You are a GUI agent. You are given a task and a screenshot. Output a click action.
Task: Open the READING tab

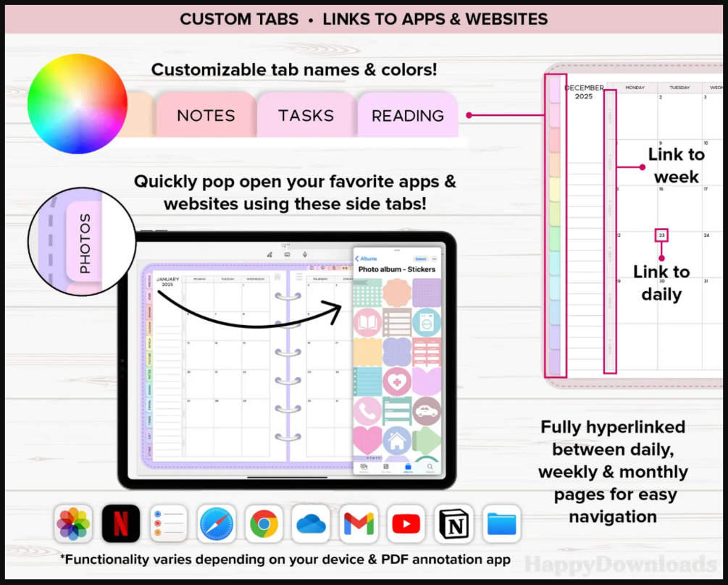click(408, 114)
